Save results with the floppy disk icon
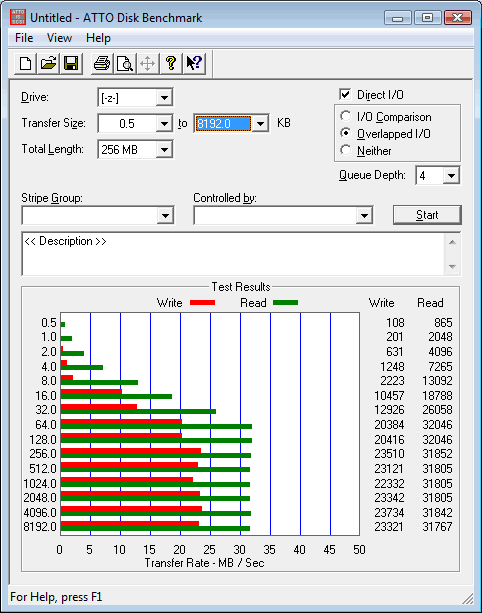 [x=71, y=63]
